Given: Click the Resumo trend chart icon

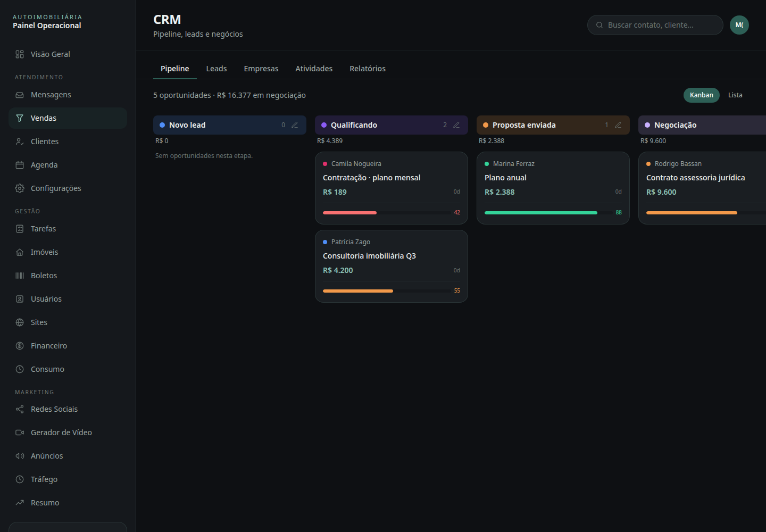Looking at the screenshot, I should pyautogui.click(x=20, y=503).
